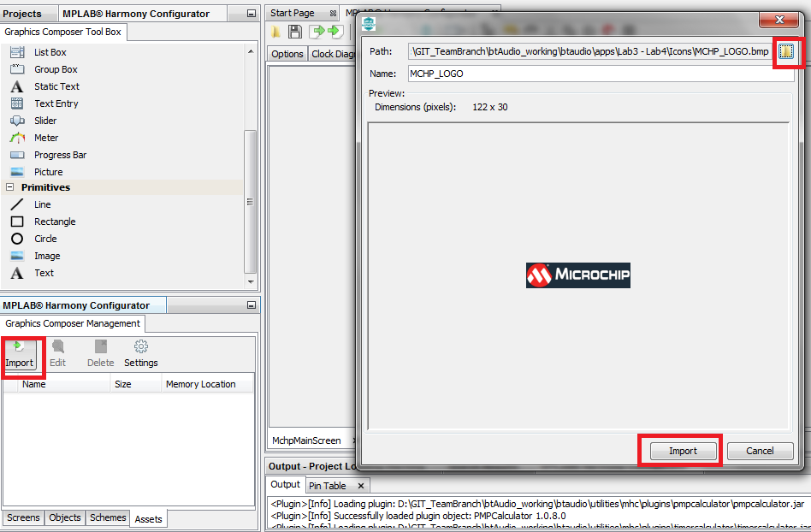Select the Line primitive tool
Viewport: 811px width, 532px height.
tap(43, 204)
